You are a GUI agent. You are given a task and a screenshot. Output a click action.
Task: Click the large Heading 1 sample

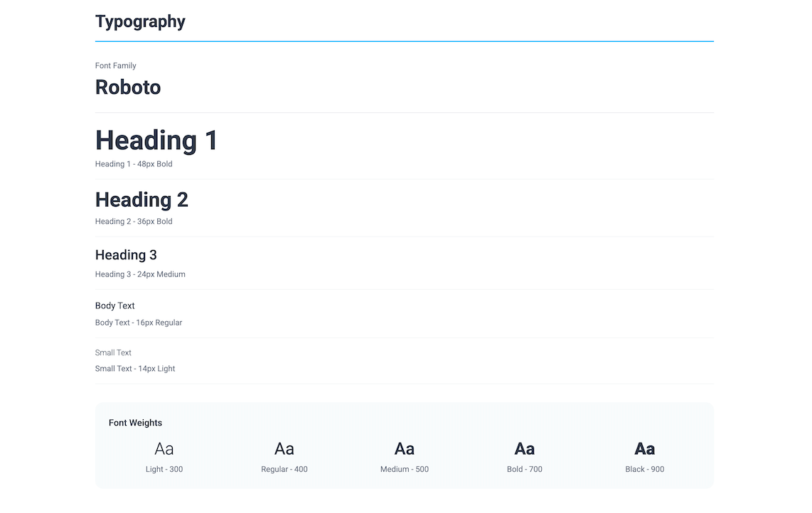pos(156,140)
